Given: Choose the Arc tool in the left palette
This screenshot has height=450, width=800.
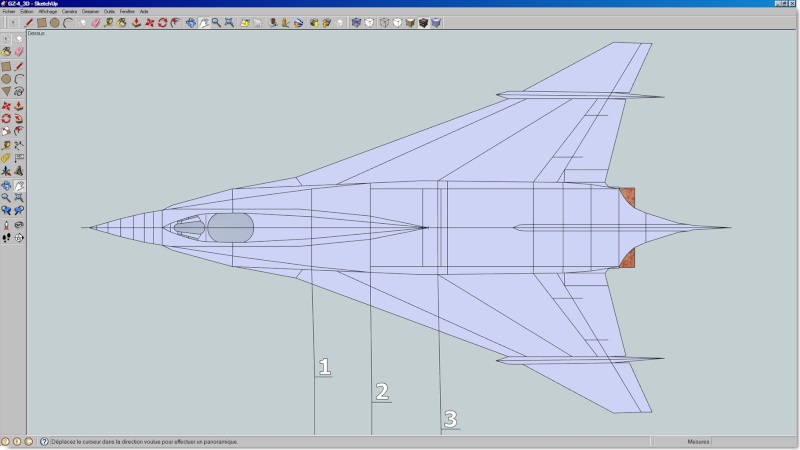Looking at the screenshot, I should 19,79.
